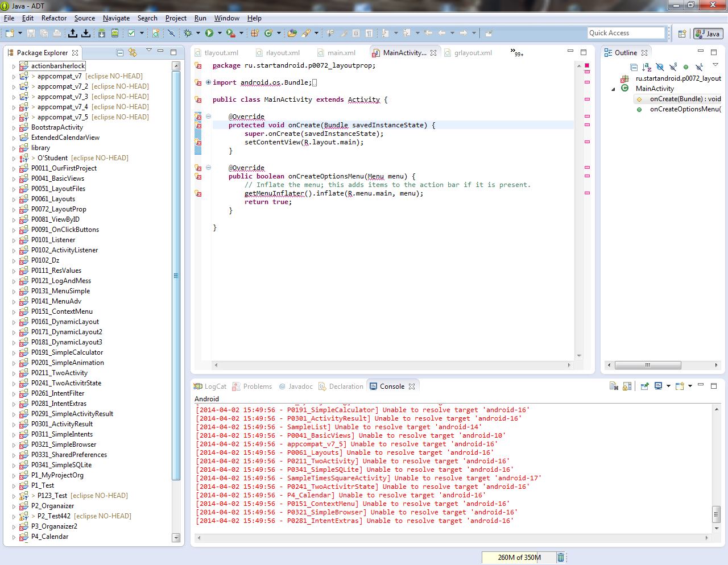Open the Run button dropdown arrow
Image resolution: width=728 pixels, height=565 pixels.
pos(220,33)
